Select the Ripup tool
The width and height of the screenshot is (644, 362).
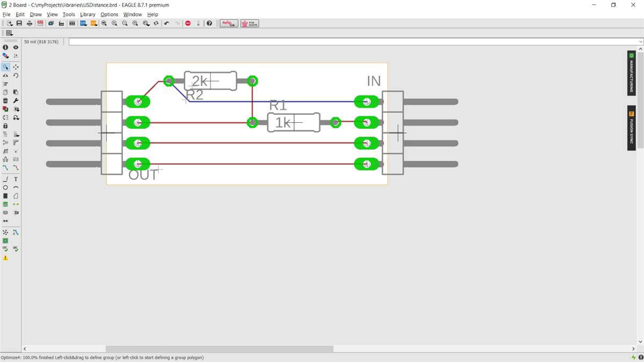click(16, 168)
